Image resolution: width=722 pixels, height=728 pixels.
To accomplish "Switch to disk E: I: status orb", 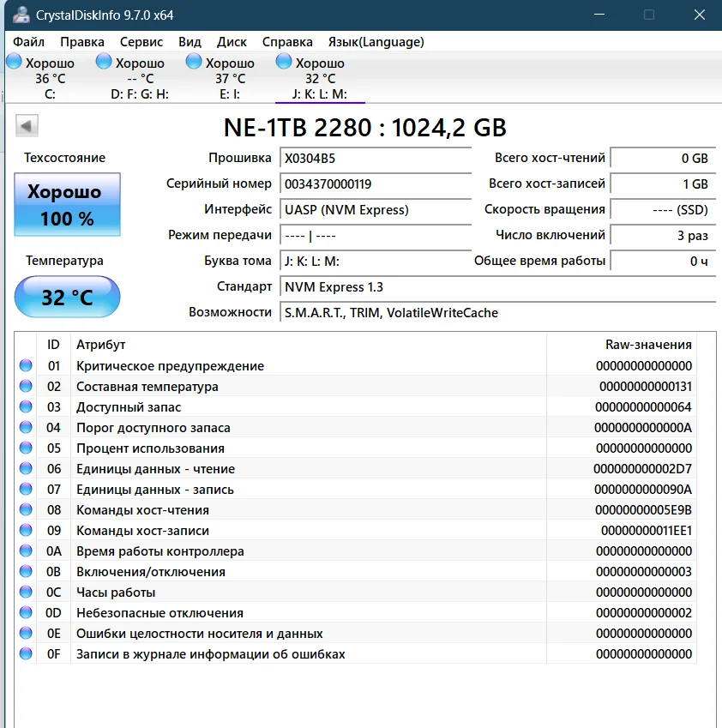I will point(195,62).
